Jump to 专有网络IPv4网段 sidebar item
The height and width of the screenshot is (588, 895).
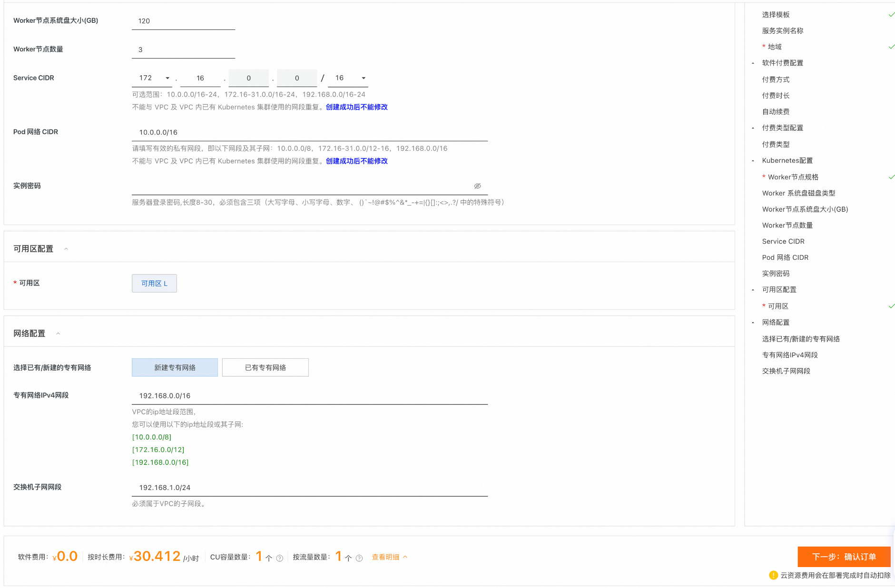(x=790, y=355)
